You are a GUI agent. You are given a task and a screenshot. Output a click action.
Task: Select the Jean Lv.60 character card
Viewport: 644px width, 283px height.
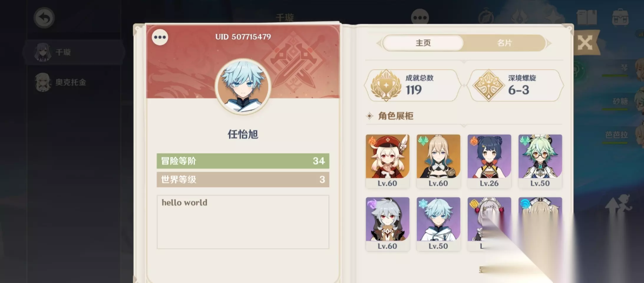pos(438,161)
